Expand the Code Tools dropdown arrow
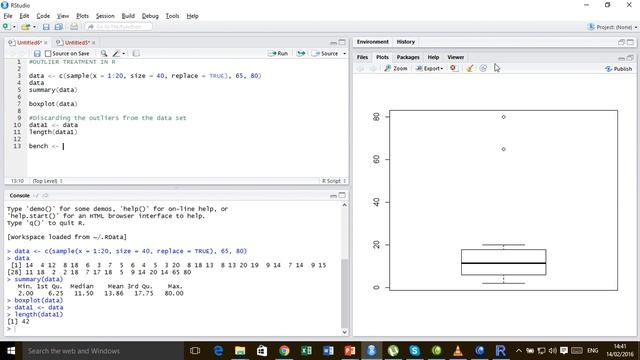Screen dimensions: 640x360 (x=124, y=53)
